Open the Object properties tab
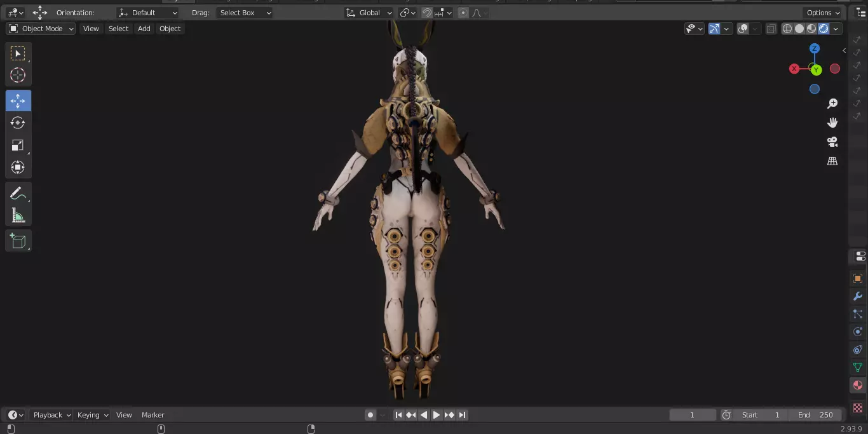This screenshot has width=868, height=434. tap(858, 278)
